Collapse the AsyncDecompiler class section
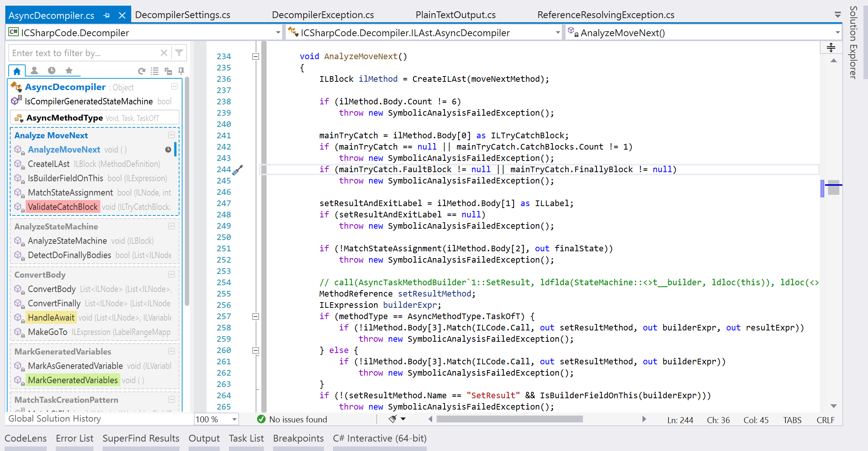Viewport: 868px width, 451px height. point(175,86)
